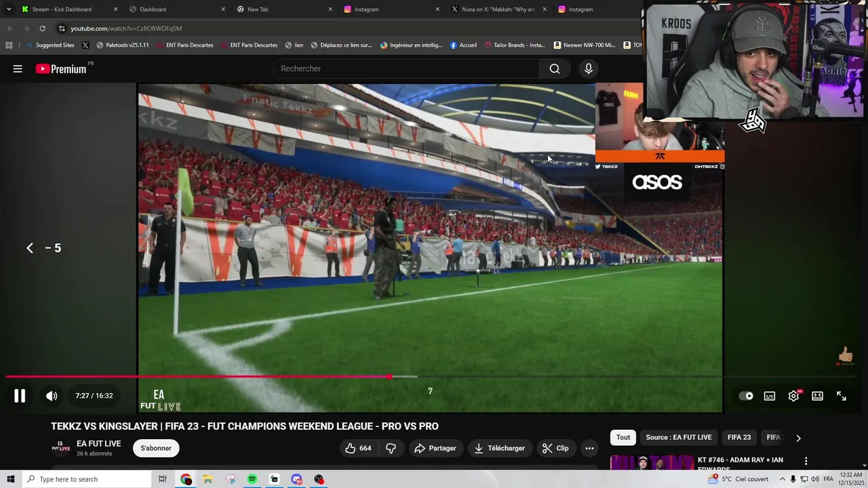Open the EA FUT LIVE channel name

[x=98, y=444]
